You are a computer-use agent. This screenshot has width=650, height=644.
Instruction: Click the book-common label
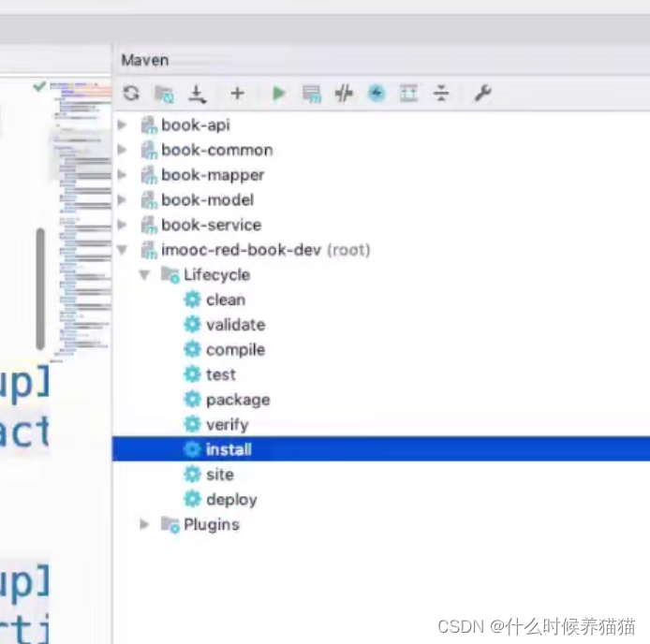(x=217, y=150)
